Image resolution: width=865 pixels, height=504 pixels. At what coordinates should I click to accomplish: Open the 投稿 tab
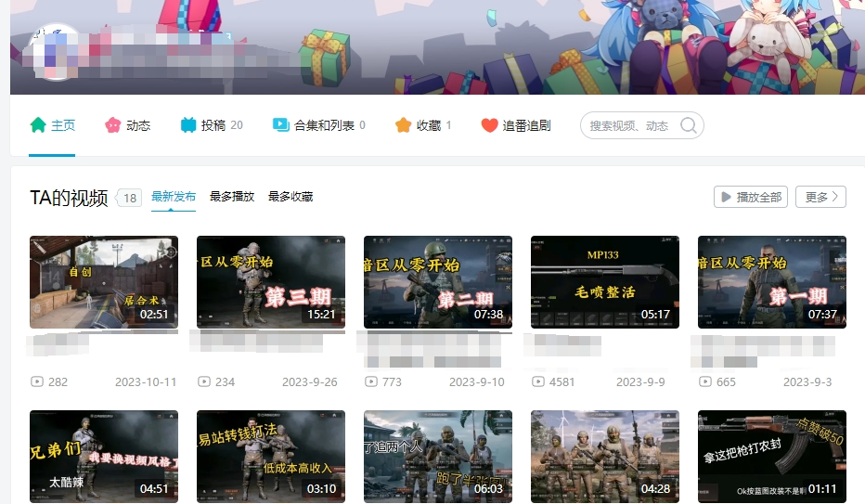pyautogui.click(x=213, y=125)
